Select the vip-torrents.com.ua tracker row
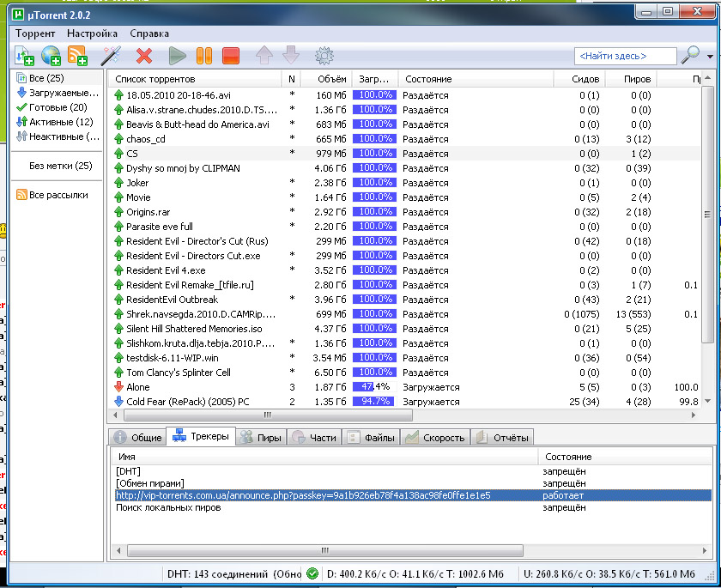The image size is (721, 588). click(x=413, y=495)
